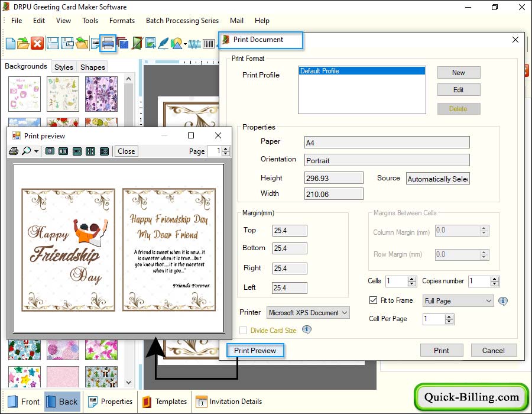Screen dimensions: 532x414
Task: Click the Print button in dialog
Action: (442, 351)
